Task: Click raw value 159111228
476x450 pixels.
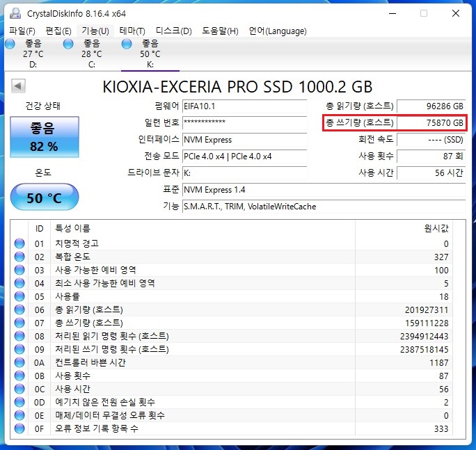Action: click(x=427, y=323)
